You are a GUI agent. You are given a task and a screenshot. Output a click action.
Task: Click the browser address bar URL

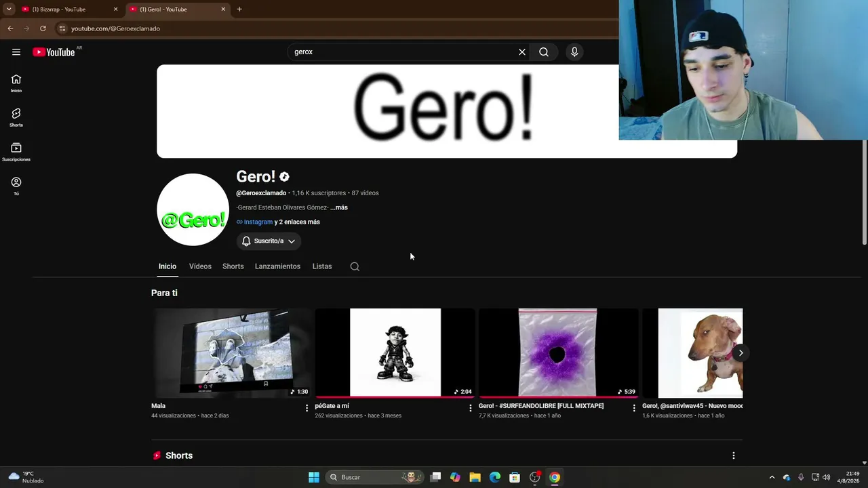(115, 28)
